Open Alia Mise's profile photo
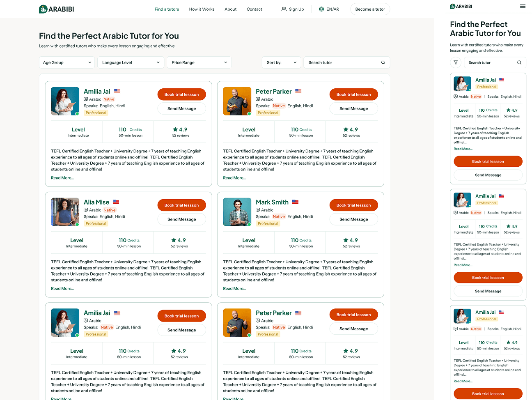 (x=65, y=212)
